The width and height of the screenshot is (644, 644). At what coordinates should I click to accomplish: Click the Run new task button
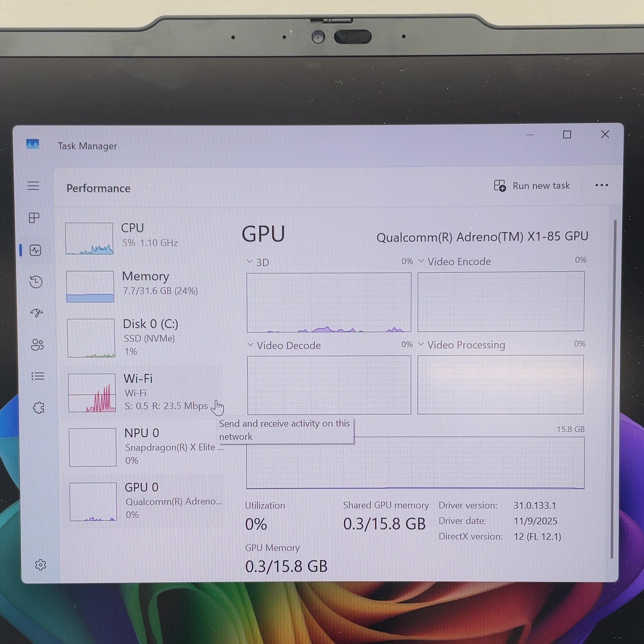pos(532,185)
